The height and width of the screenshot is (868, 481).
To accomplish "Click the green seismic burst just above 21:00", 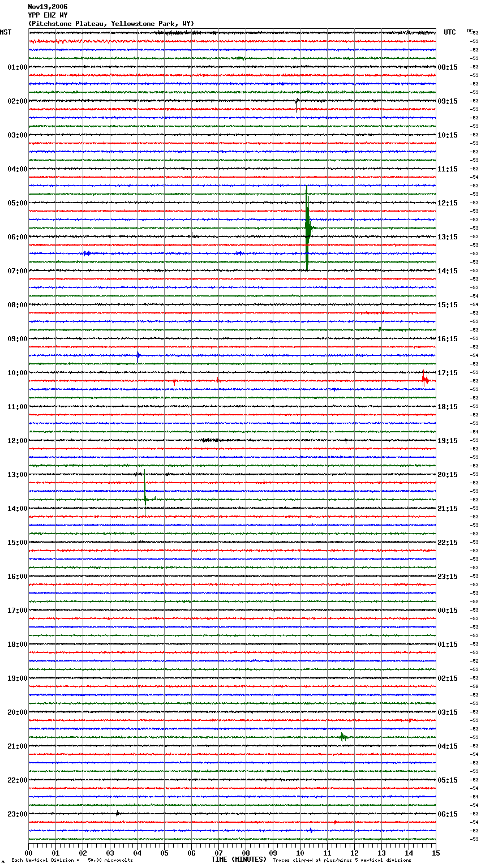I will click(x=343, y=737).
